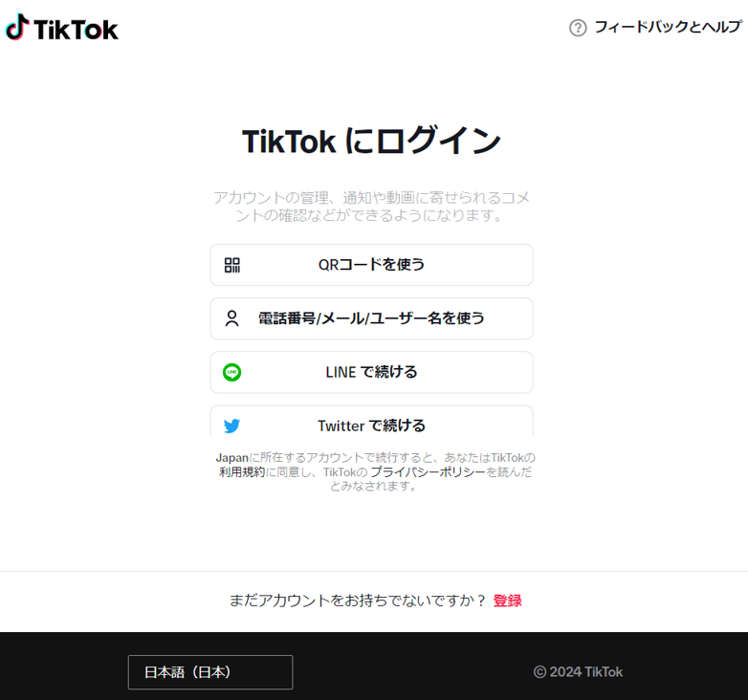The image size is (748, 700).
Task: Continue with LINE で続ける button
Action: 372,372
